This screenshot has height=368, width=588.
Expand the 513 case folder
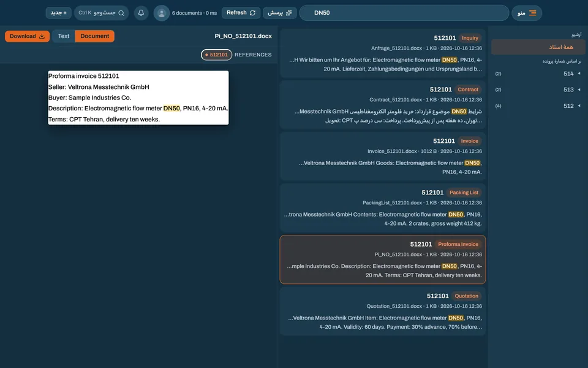[x=538, y=90]
